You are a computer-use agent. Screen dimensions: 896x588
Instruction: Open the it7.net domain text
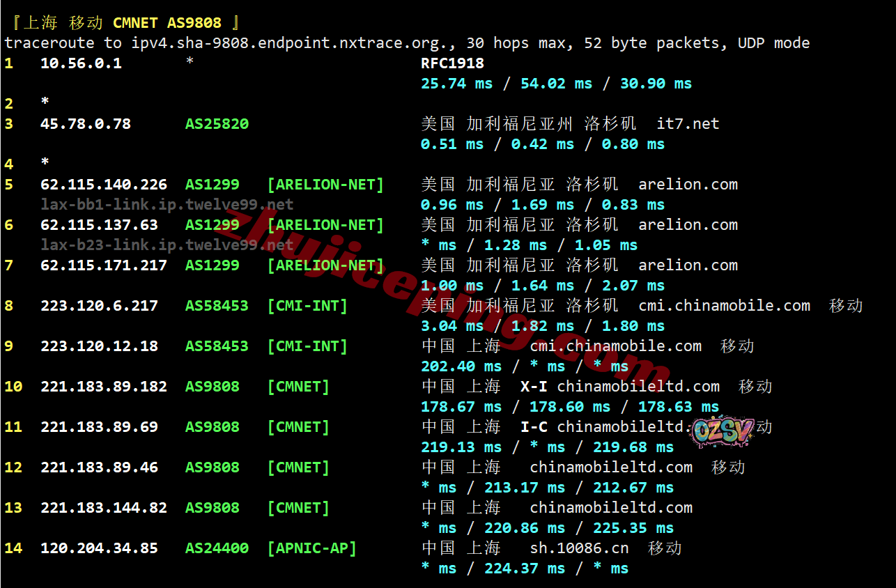click(x=688, y=124)
